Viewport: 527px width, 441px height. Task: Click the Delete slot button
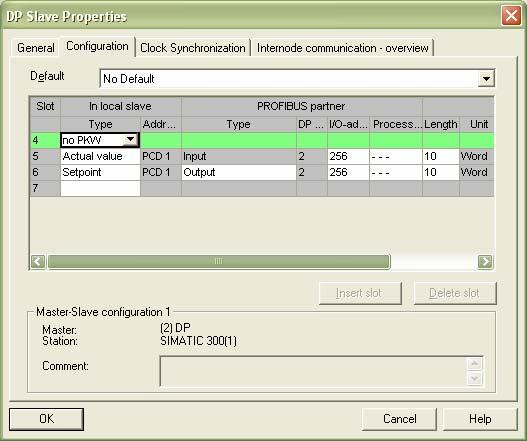pyautogui.click(x=455, y=293)
